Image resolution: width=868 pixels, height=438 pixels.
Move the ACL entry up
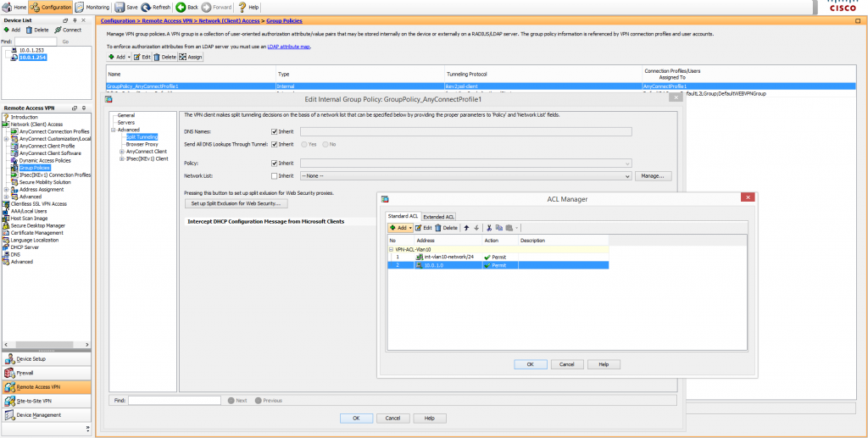[x=467, y=228]
